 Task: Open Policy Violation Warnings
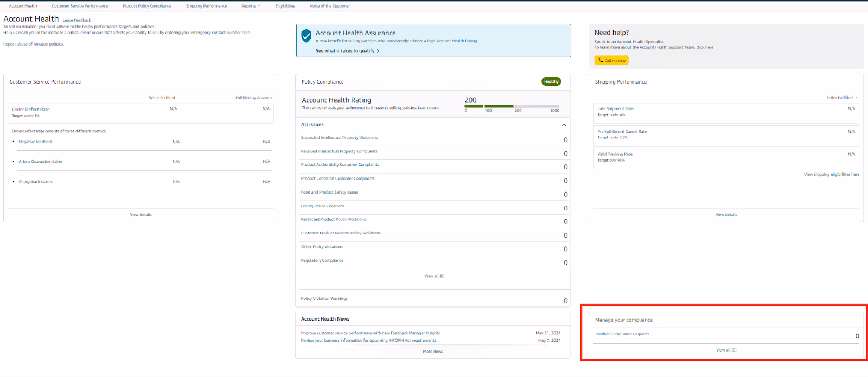point(324,299)
